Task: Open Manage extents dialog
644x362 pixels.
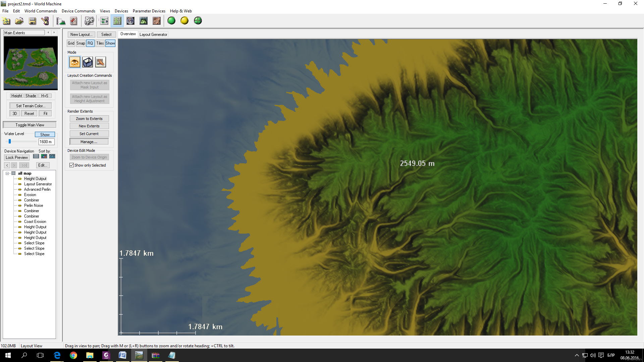Action: point(89,142)
